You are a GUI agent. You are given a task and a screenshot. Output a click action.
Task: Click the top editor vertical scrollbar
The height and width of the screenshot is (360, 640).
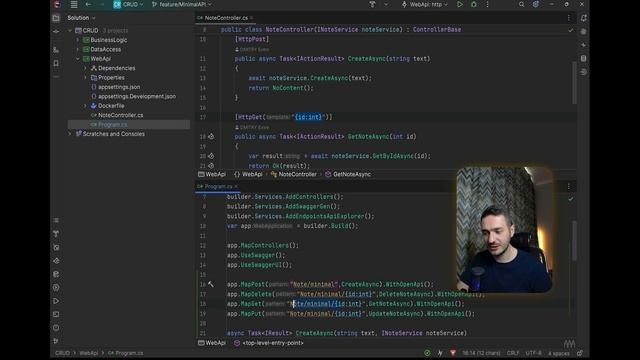(x=574, y=83)
